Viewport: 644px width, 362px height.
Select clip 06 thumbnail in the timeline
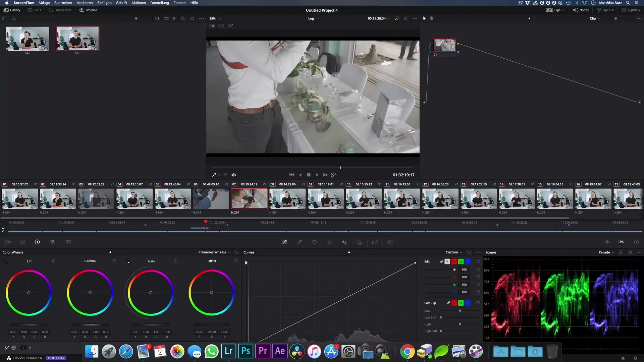[211, 199]
